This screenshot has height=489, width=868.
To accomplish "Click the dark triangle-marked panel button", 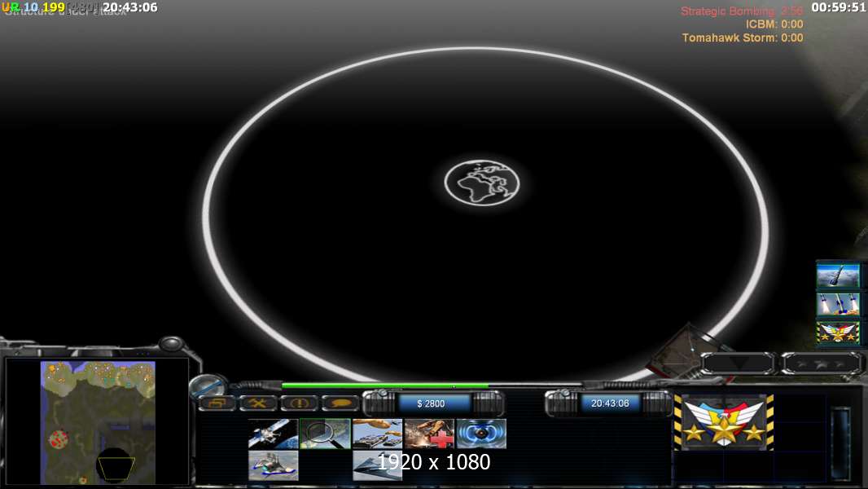I will pos(738,363).
